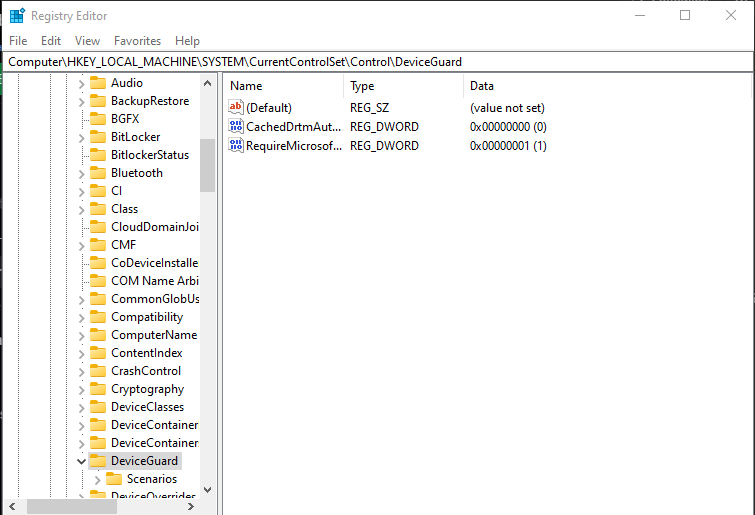Select the COM Name Arbiter folder icon
The height and width of the screenshot is (515, 755).
point(98,281)
